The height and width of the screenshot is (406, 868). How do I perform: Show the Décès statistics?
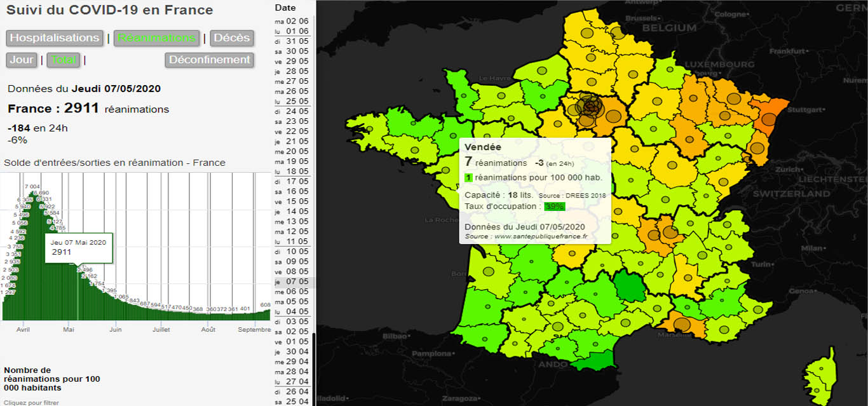click(232, 38)
